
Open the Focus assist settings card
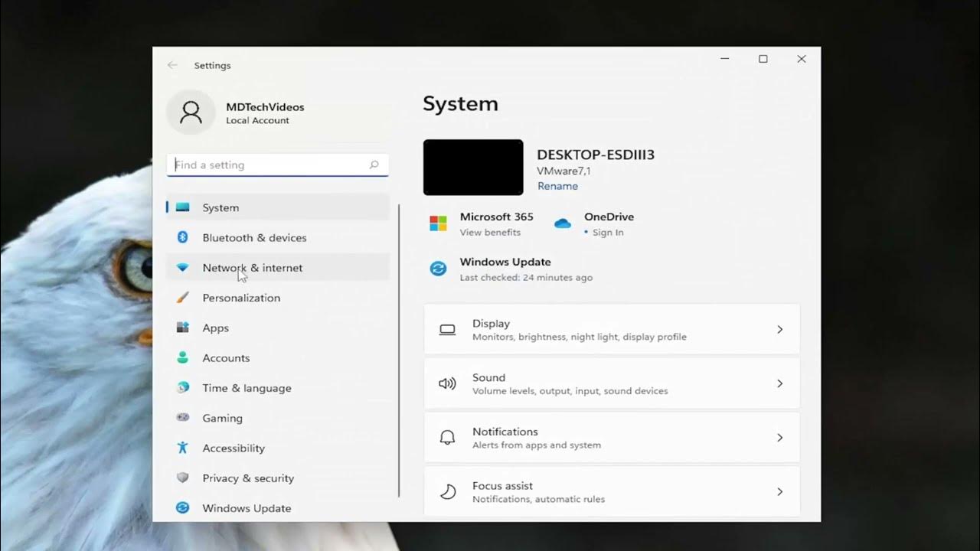(612, 491)
